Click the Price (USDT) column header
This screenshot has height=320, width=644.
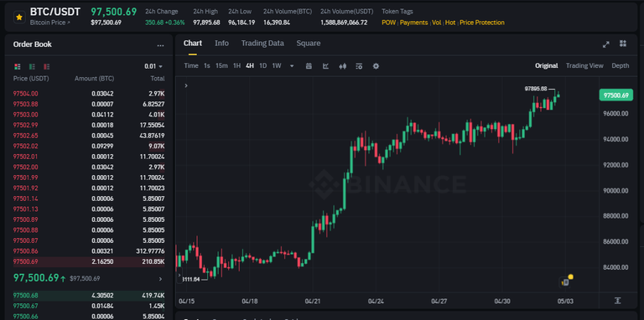tap(31, 79)
